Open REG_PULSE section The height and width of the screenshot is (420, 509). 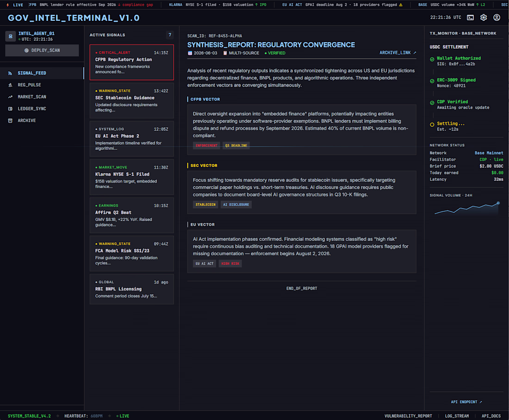pos(42,85)
